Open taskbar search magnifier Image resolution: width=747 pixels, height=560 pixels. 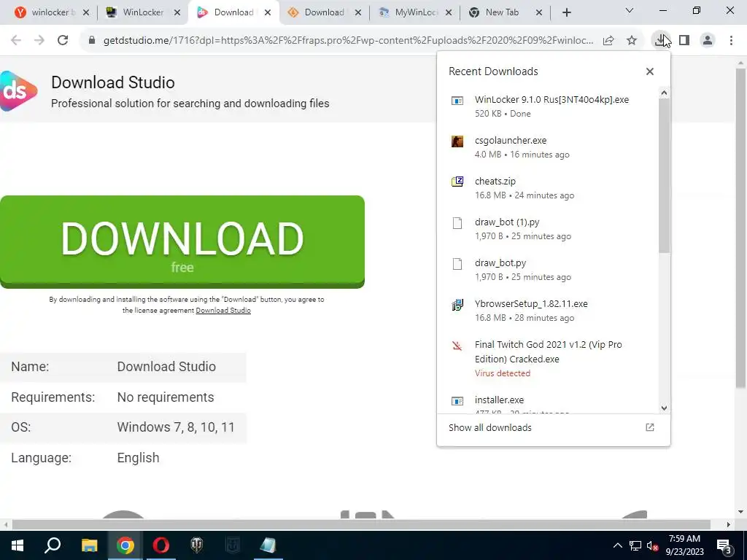[x=53, y=545]
